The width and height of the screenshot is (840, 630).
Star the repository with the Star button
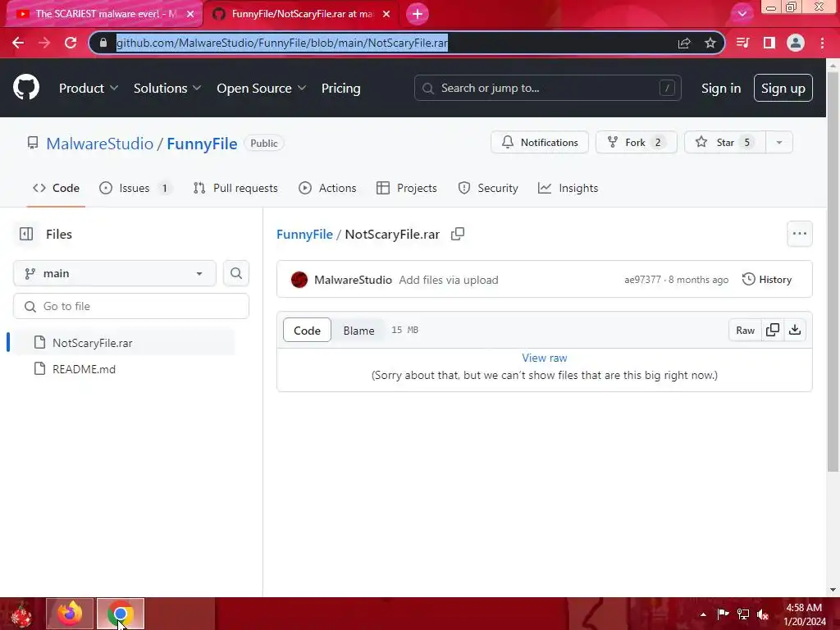(x=725, y=143)
